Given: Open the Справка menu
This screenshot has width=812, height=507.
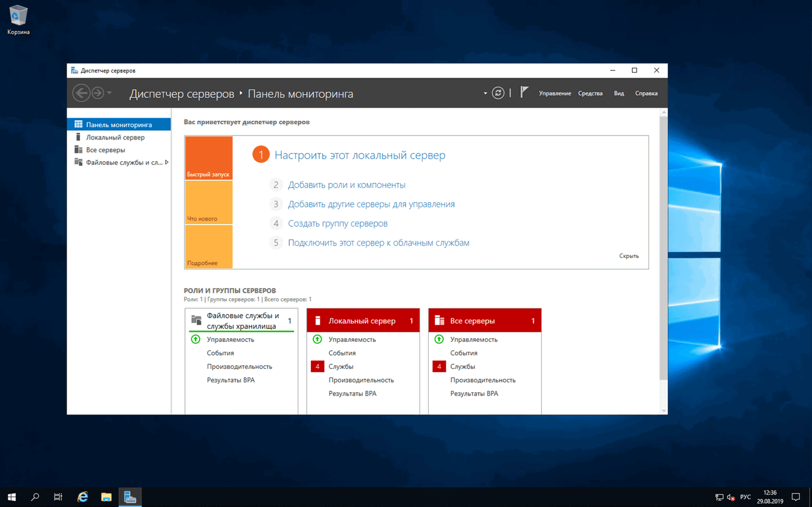Looking at the screenshot, I should click(x=646, y=93).
